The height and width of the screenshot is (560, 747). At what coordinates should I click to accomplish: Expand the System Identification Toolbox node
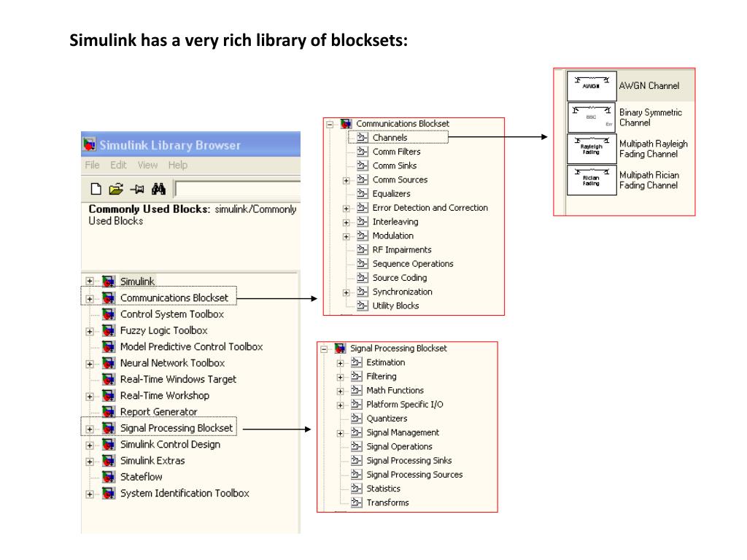coord(90,494)
